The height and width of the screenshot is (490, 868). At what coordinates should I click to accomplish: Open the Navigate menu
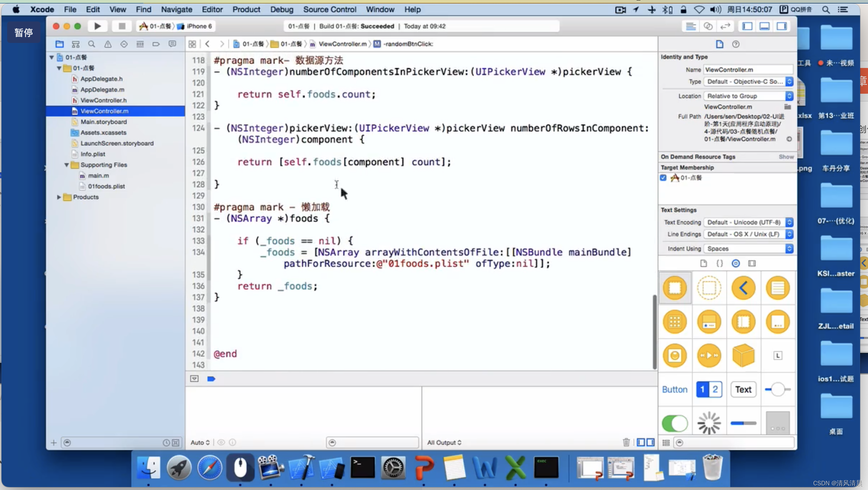tap(176, 9)
